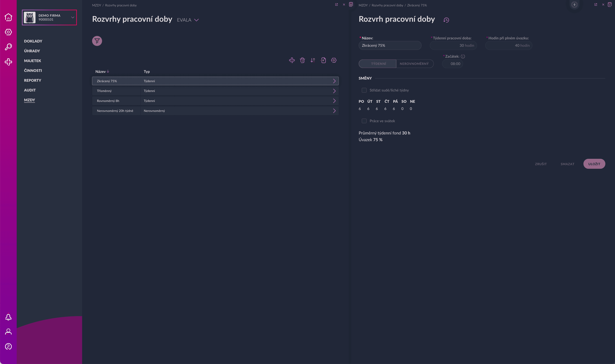
Task: Enable Práce ve svátek checkbox
Action: click(364, 121)
